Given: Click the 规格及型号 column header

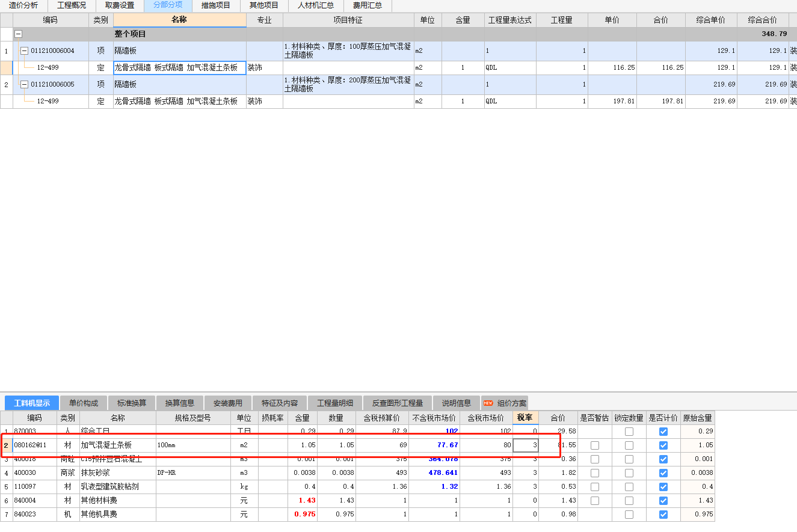Looking at the screenshot, I should pos(193,418).
